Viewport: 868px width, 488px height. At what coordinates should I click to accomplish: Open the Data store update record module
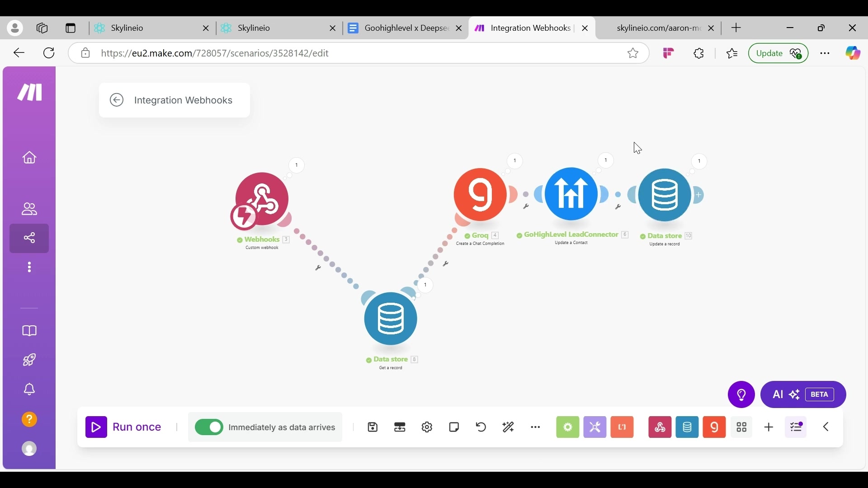point(665,195)
